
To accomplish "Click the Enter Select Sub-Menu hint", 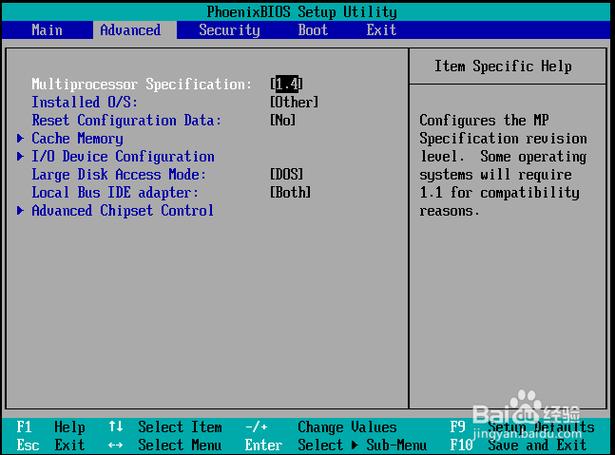I will (x=336, y=445).
